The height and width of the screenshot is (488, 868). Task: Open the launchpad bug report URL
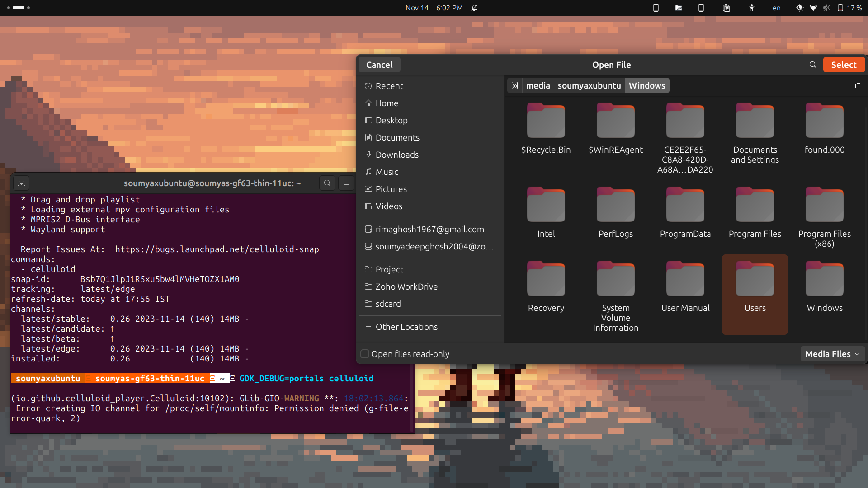point(217,249)
